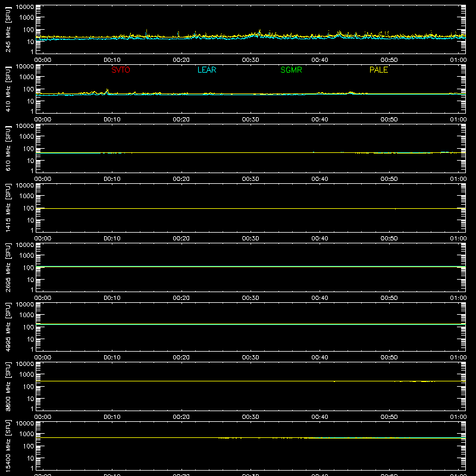Click the 100 value on the 610 MHz axis
476x476 pixels.
pos(29,149)
